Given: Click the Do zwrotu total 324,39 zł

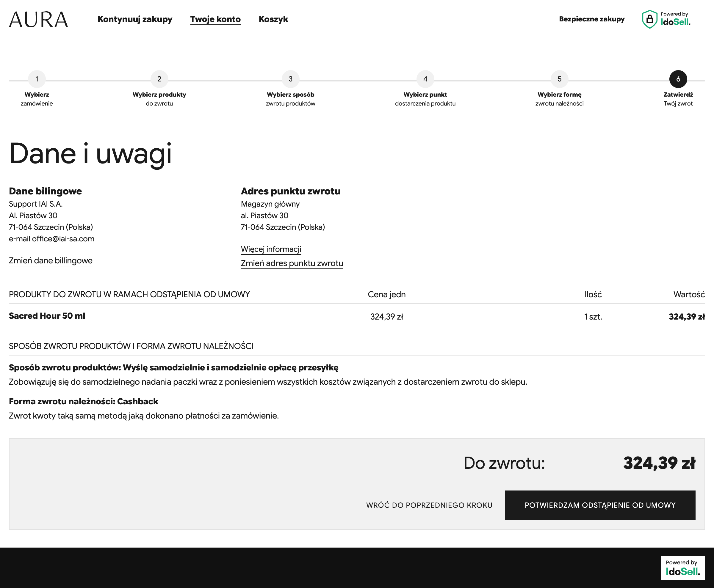Looking at the screenshot, I should point(659,463).
